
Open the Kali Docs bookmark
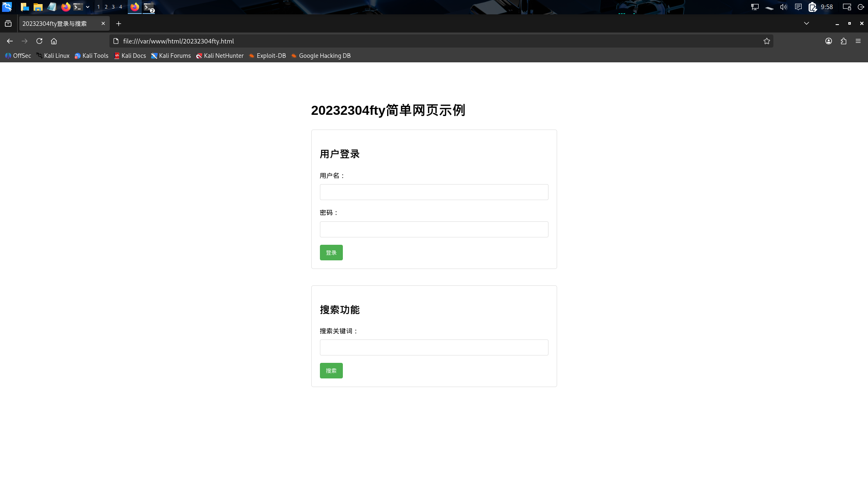click(130, 56)
